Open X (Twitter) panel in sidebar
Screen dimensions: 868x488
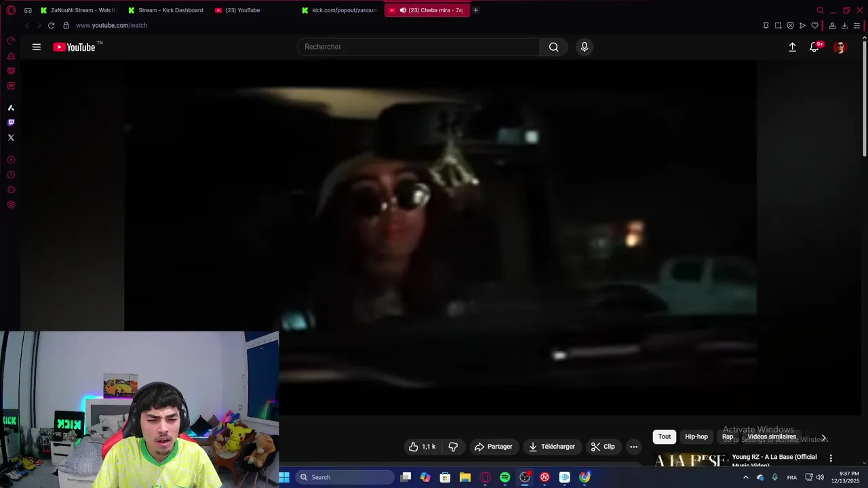[11, 138]
